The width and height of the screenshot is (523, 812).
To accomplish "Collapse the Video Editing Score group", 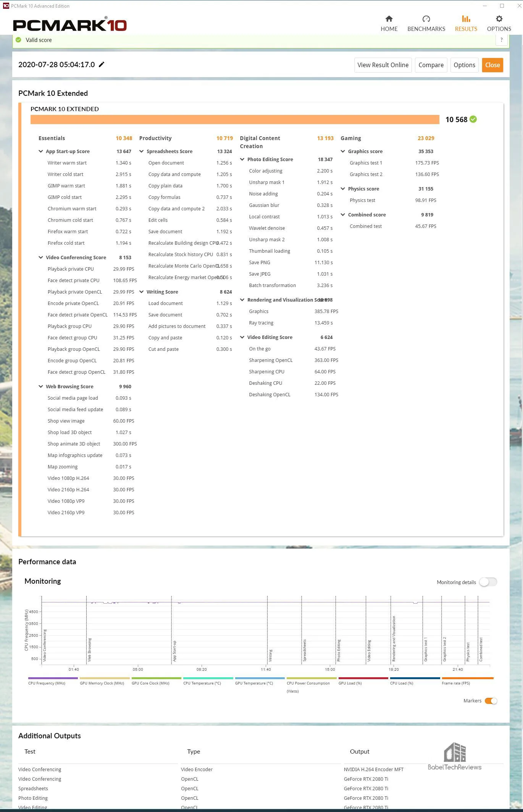I will coord(242,337).
